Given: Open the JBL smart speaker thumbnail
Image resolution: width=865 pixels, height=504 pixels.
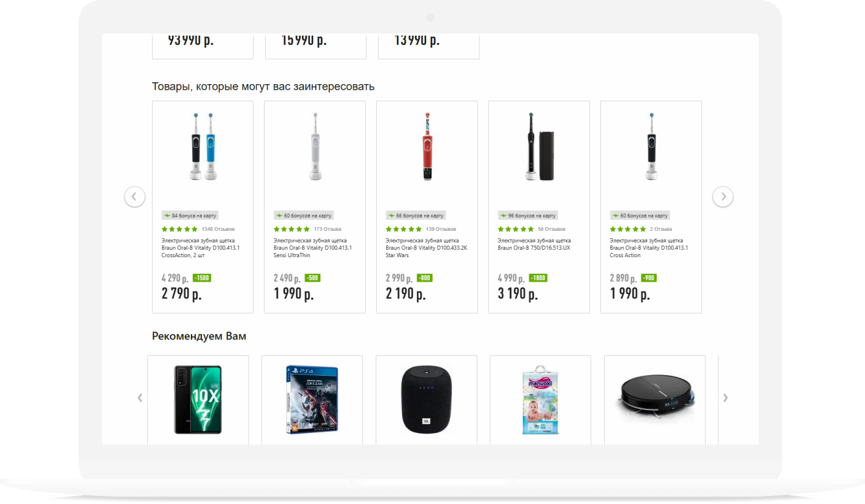Looking at the screenshot, I should click(427, 400).
